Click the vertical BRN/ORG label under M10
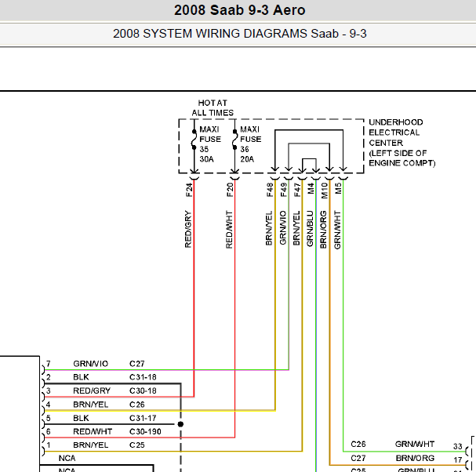Screen dimensions: 476x472 click(x=324, y=230)
